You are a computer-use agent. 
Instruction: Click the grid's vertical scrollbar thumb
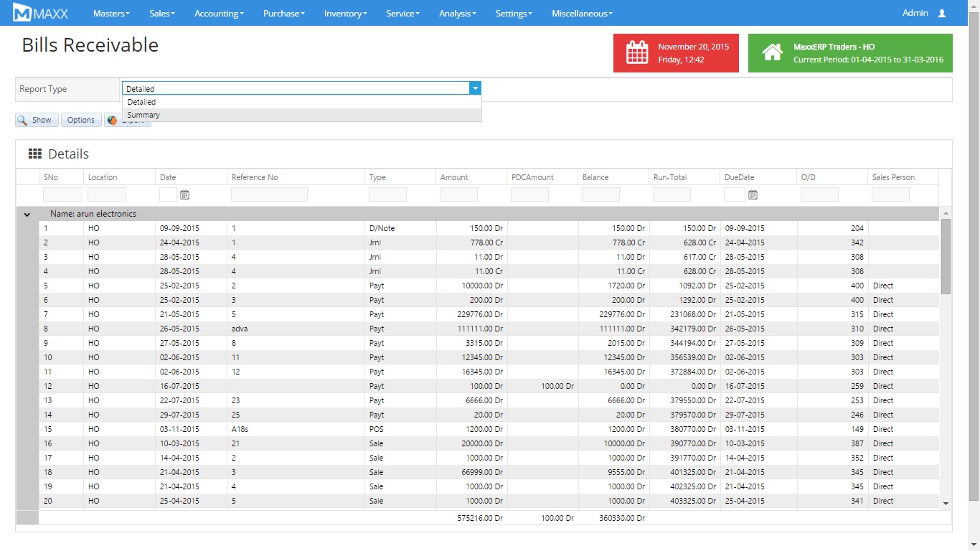946,256
